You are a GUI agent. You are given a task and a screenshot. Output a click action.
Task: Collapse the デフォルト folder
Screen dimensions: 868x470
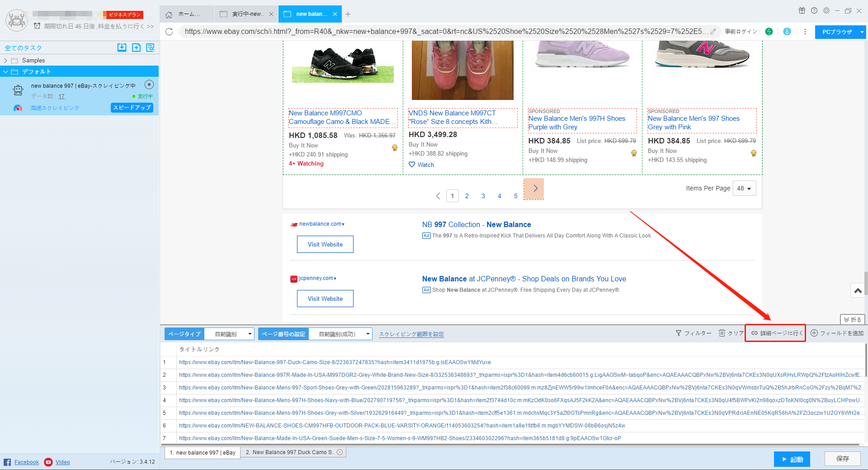5,71
